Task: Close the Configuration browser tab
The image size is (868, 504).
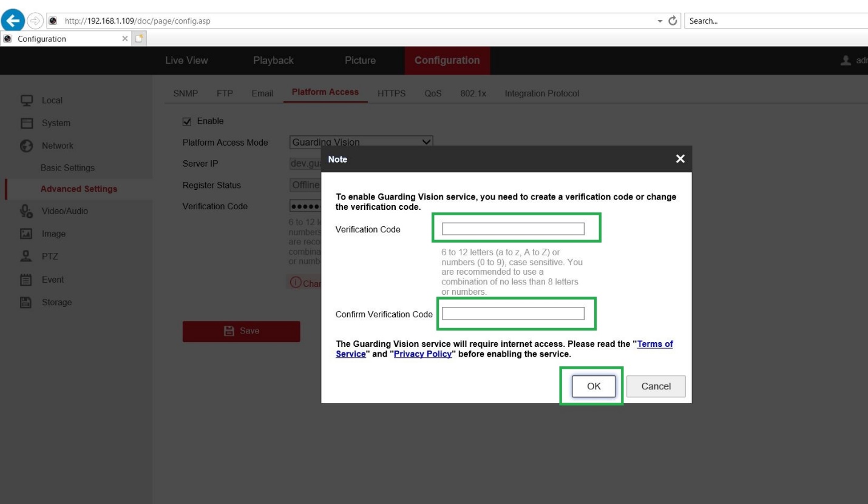Action: pyautogui.click(x=125, y=39)
